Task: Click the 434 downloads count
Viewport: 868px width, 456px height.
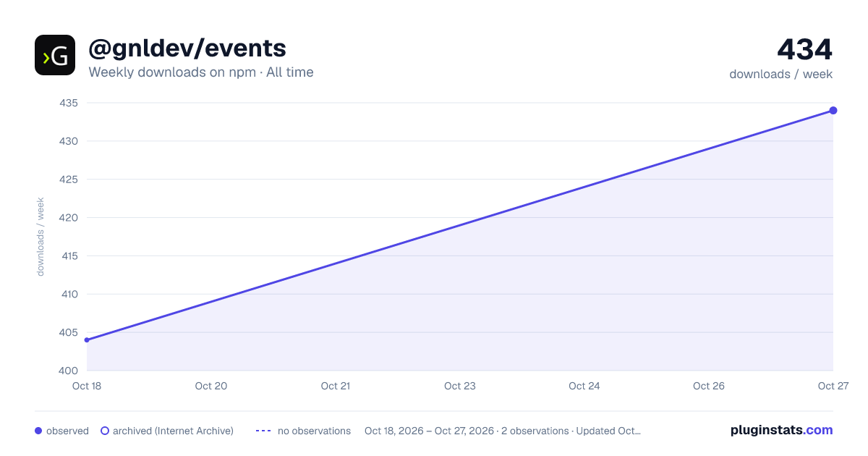Action: tap(805, 49)
